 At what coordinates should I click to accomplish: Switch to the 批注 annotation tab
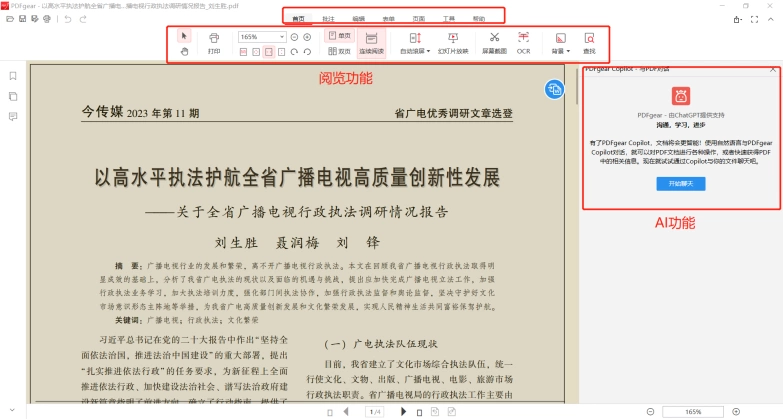click(328, 18)
